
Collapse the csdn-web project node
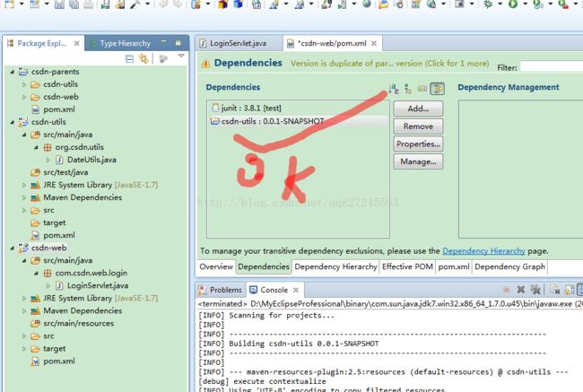(13, 248)
